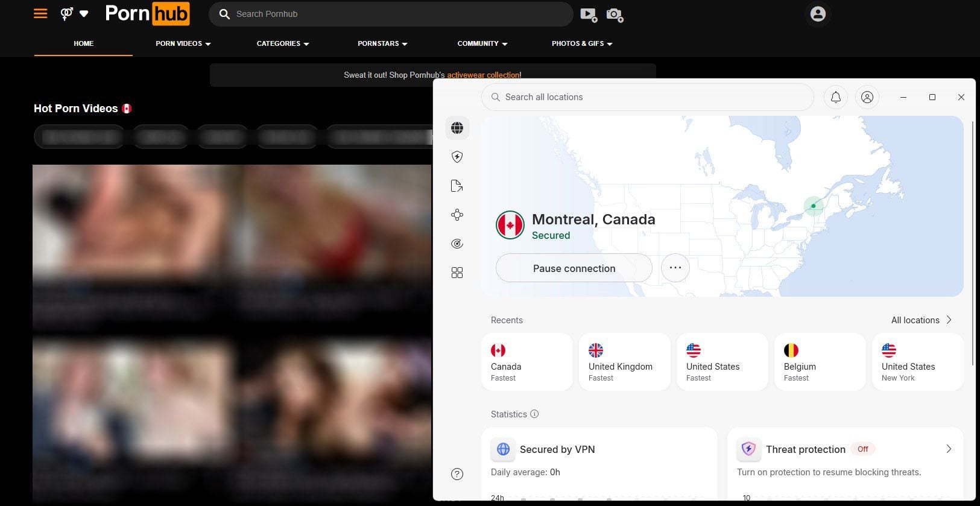Click Pause connection button

[574, 268]
